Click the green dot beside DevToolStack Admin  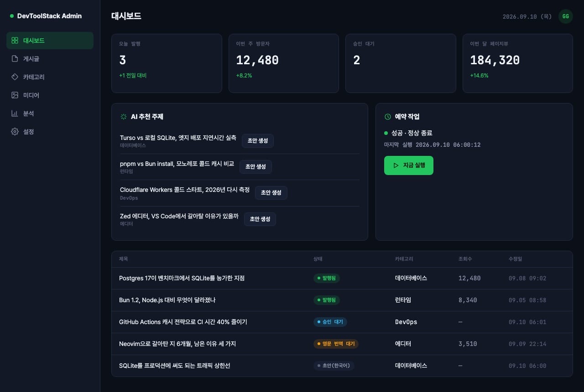12,16
